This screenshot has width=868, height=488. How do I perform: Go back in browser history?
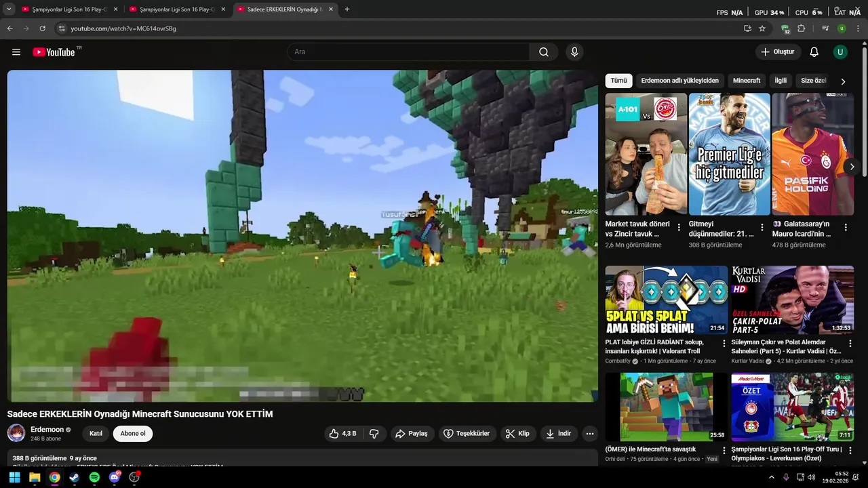(10, 28)
